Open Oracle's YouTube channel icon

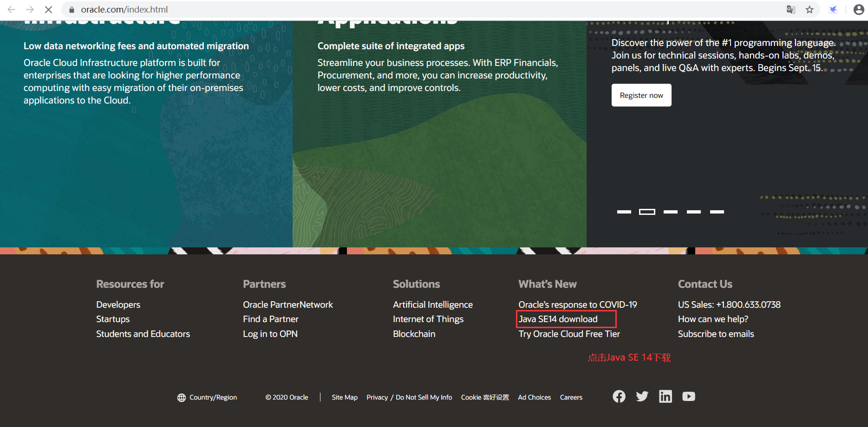(x=689, y=396)
